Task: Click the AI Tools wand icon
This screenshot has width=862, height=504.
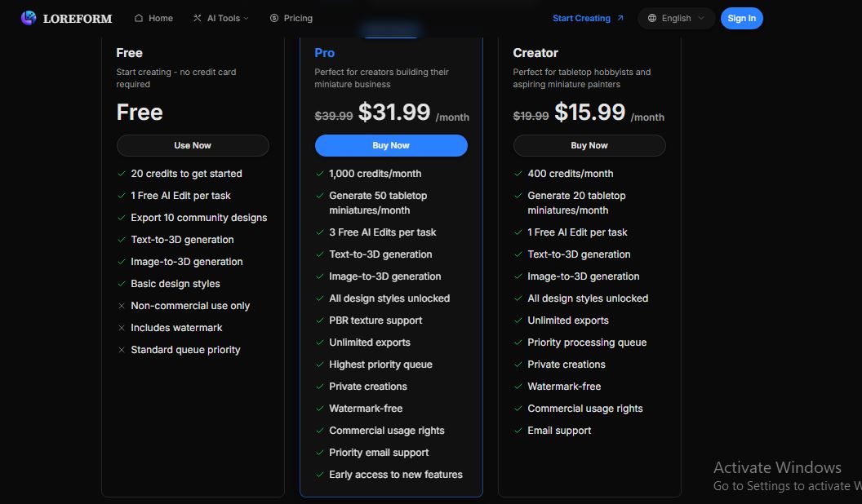Action: pyautogui.click(x=198, y=18)
